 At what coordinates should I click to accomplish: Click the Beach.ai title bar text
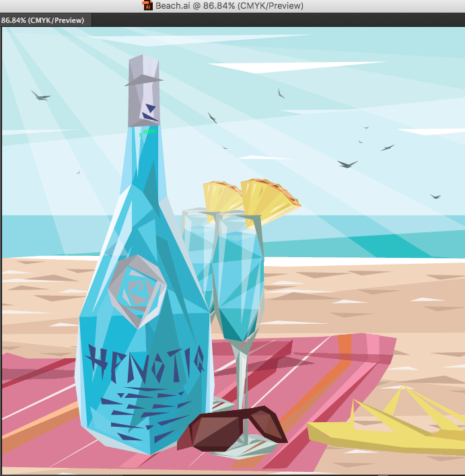pos(229,6)
